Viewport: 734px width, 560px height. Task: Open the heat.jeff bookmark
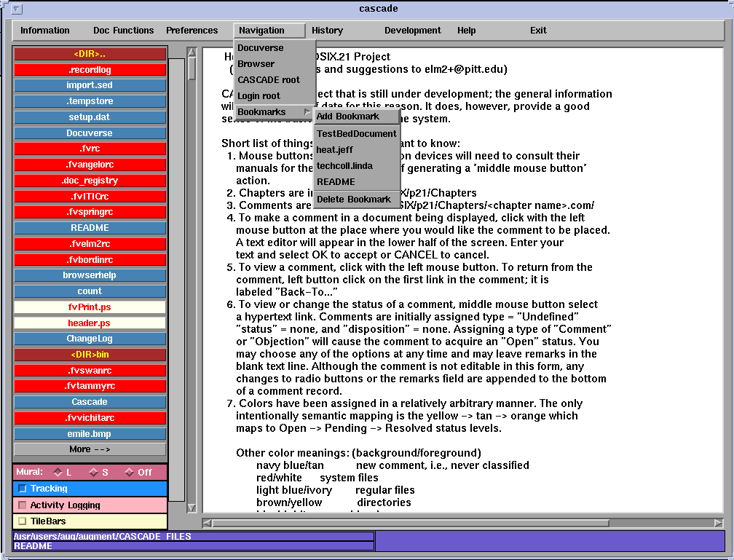(357, 150)
